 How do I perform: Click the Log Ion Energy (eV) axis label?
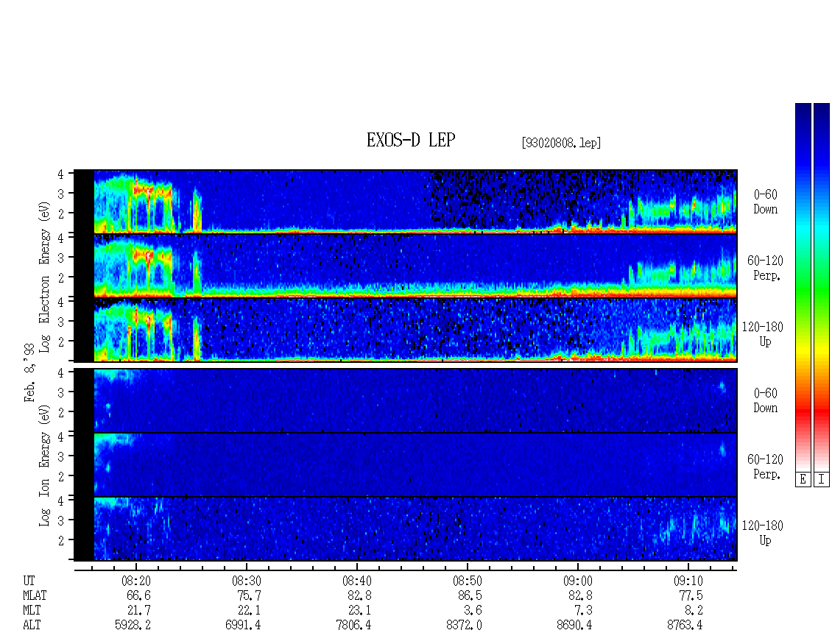pyautogui.click(x=44, y=464)
